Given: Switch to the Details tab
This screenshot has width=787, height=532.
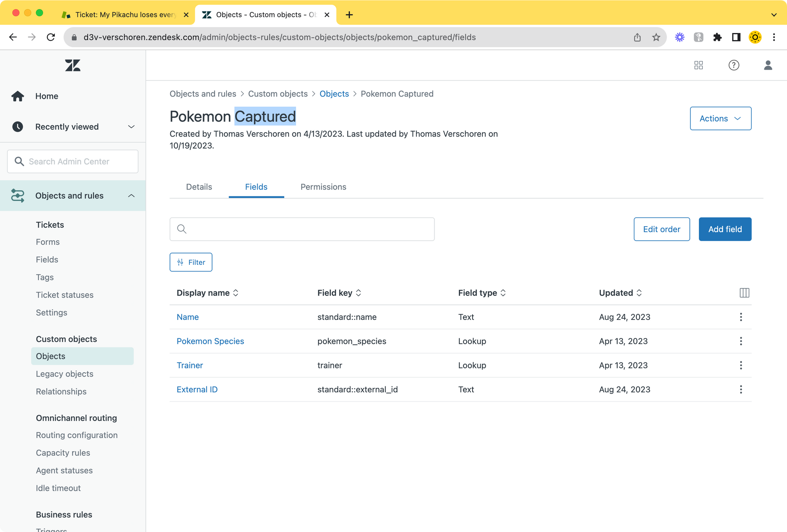Looking at the screenshot, I should (199, 187).
